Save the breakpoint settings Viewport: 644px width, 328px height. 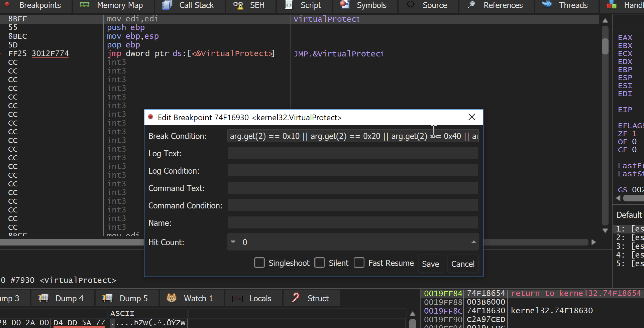(431, 264)
